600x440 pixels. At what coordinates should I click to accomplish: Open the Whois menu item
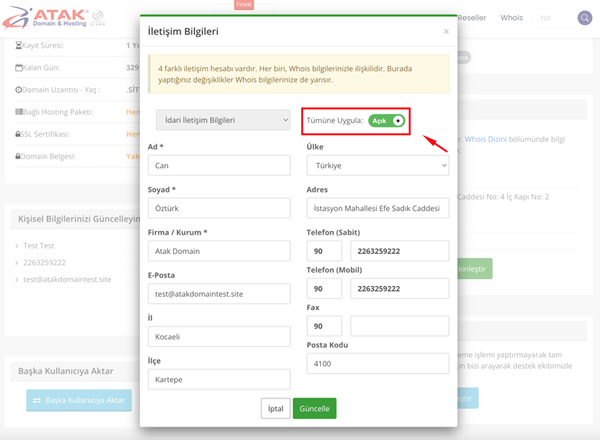511,18
